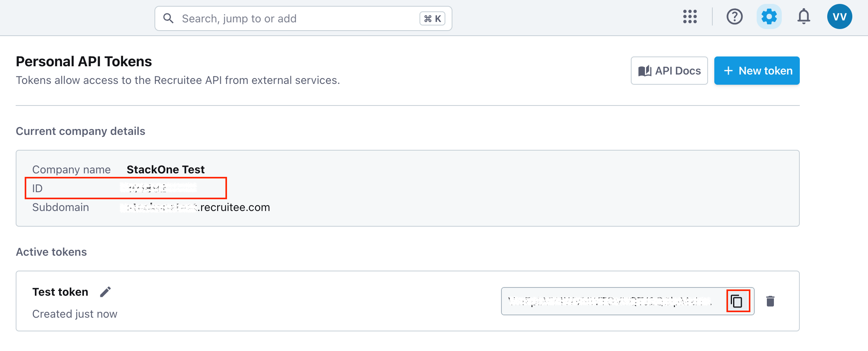868x351 pixels.
Task: Copy the Test token value
Action: point(737,301)
